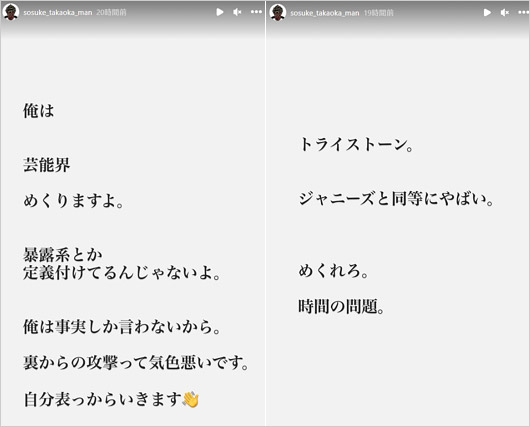The width and height of the screenshot is (530, 427).
Task: Click the line 暴露系とか
Action: (x=63, y=255)
